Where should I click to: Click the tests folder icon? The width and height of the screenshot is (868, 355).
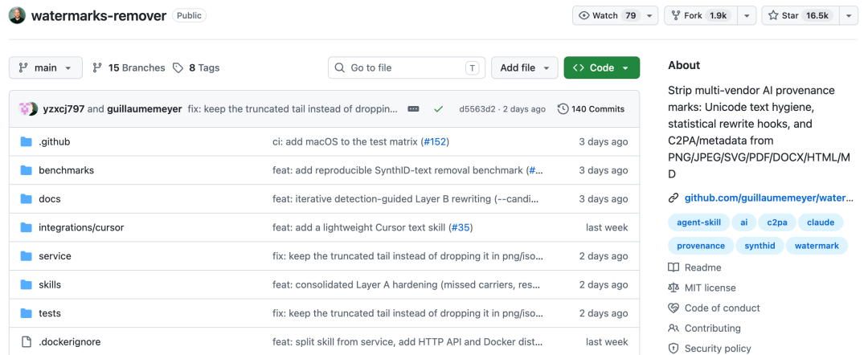pyautogui.click(x=26, y=313)
